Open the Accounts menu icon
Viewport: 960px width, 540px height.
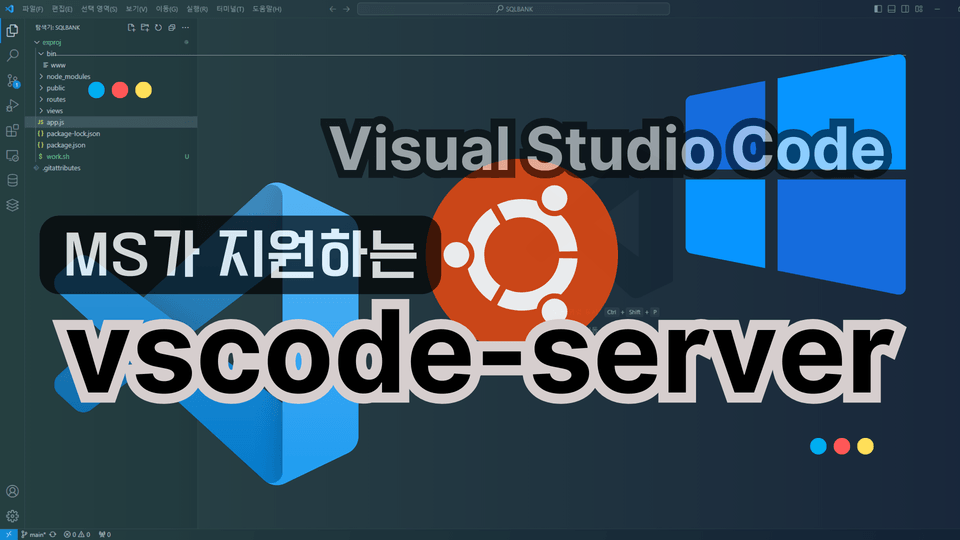tap(12, 491)
